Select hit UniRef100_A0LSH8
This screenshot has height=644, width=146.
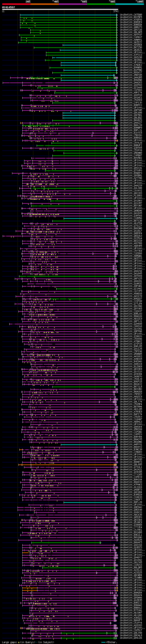coord(131,188)
